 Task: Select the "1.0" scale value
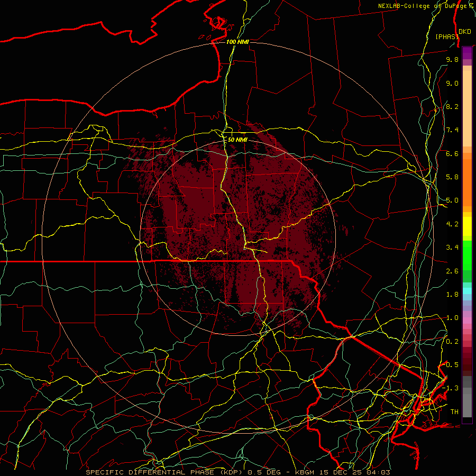pyautogui.click(x=452, y=318)
